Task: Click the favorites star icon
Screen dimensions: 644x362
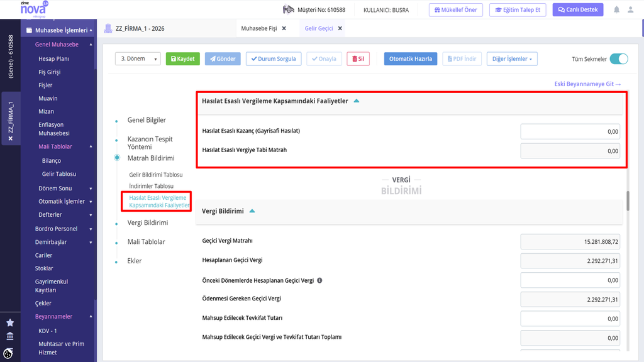Action: [x=10, y=323]
